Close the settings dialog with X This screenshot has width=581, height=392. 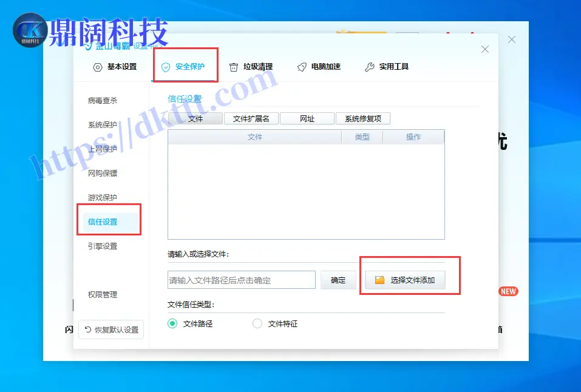[x=484, y=49]
